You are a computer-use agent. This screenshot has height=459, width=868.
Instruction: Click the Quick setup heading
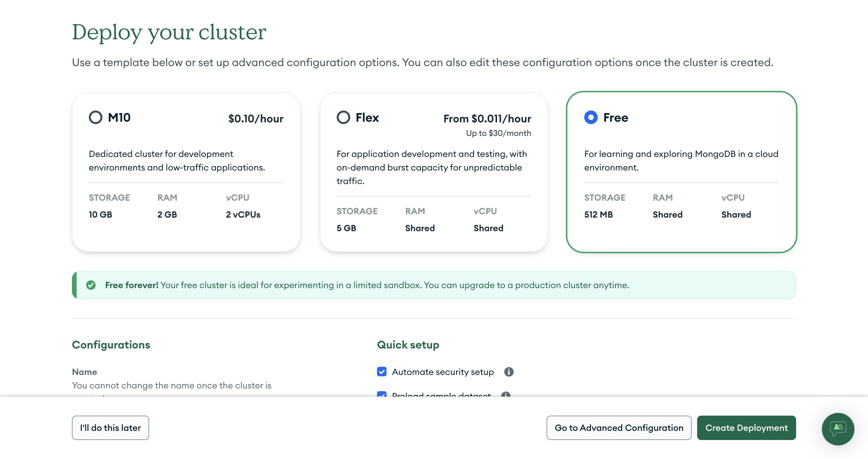pyautogui.click(x=408, y=345)
